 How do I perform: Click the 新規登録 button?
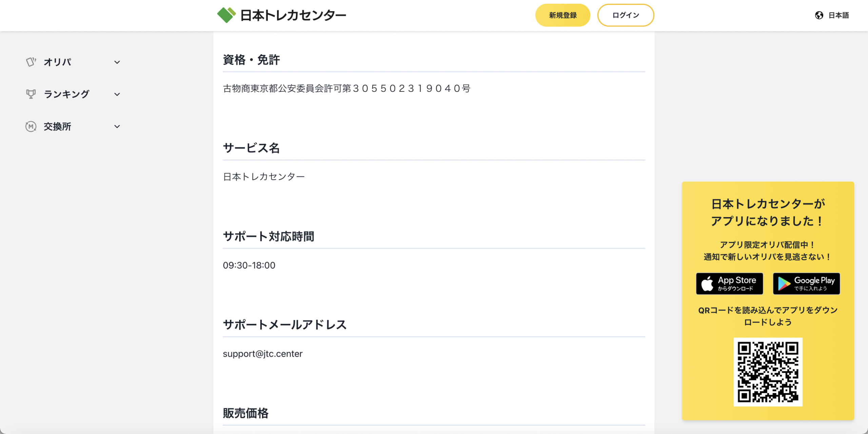563,15
